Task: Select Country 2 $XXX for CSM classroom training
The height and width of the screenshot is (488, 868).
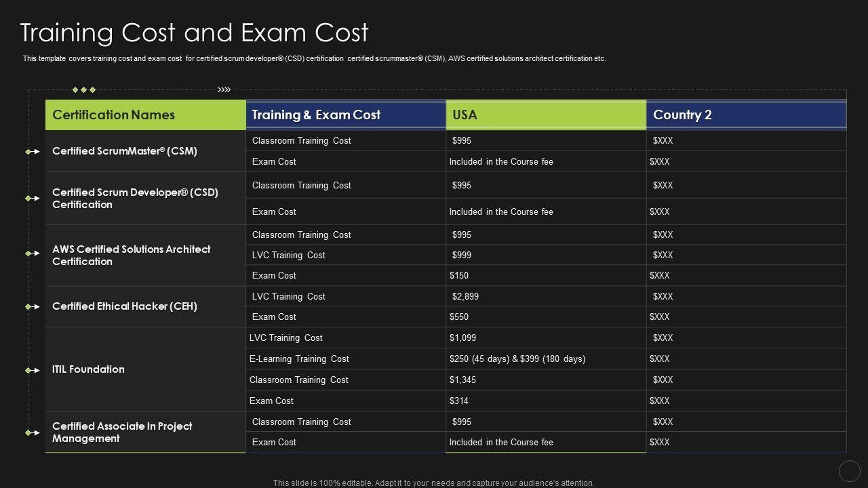Action: pos(663,140)
